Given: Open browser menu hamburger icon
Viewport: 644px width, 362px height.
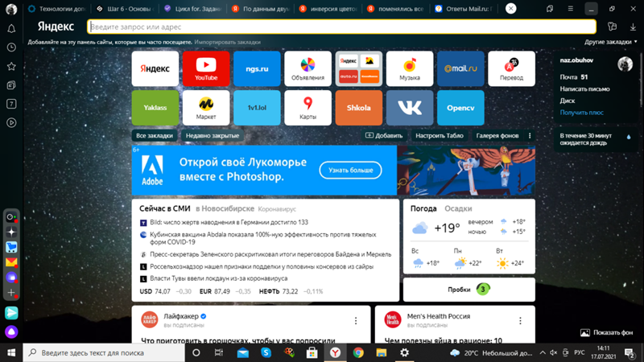Looking at the screenshot, I should pos(571,9).
